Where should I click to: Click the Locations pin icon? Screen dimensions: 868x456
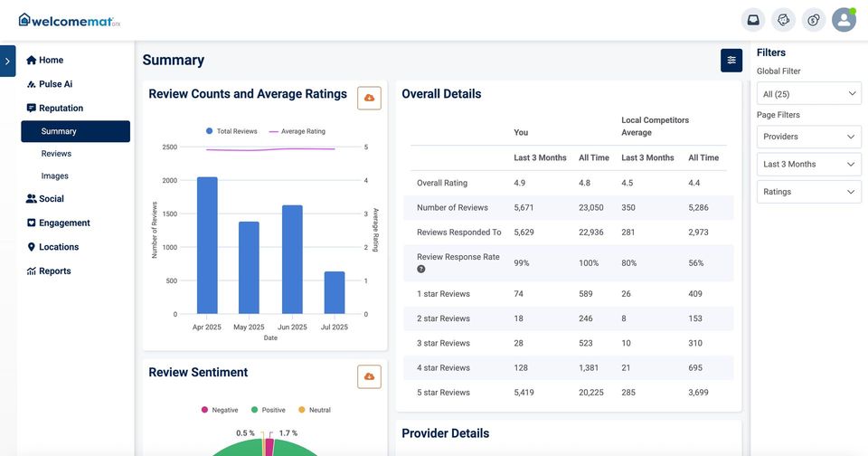31,247
